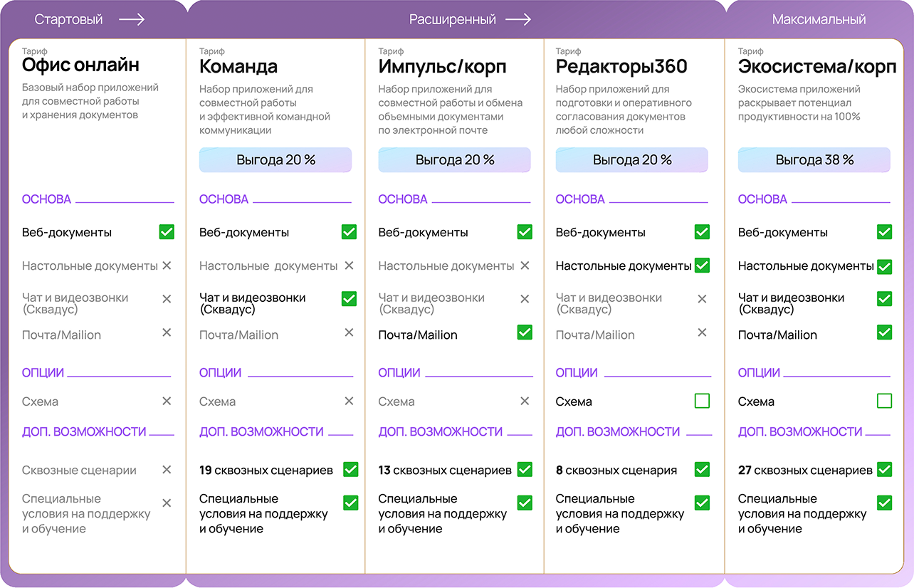Tick the empty Схема checkbox in Экосистема/корп
914x588 pixels.
coord(884,401)
